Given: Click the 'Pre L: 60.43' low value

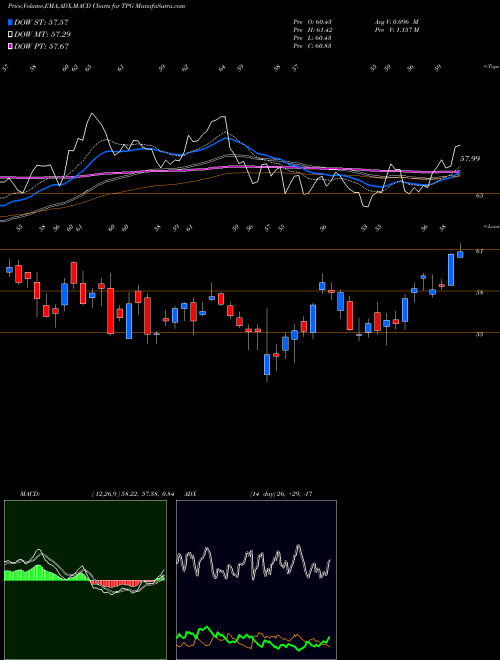Looking at the screenshot, I should coord(312,38).
